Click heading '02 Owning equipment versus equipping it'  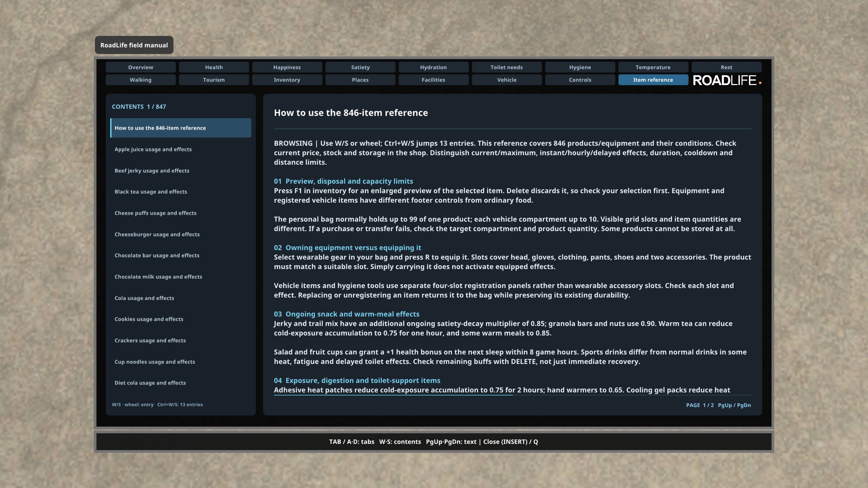tap(348, 247)
